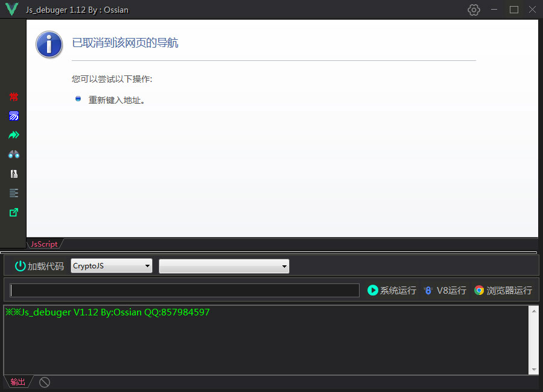Image resolution: width=543 pixels, height=392 pixels.
Task: Click the Js_debuger V1.12 output line
Action: click(x=107, y=312)
